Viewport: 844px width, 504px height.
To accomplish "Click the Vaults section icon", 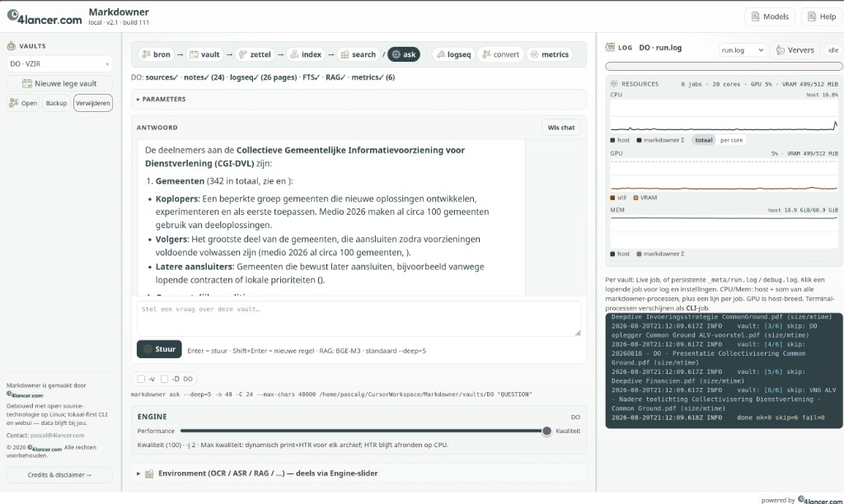I will [x=12, y=46].
